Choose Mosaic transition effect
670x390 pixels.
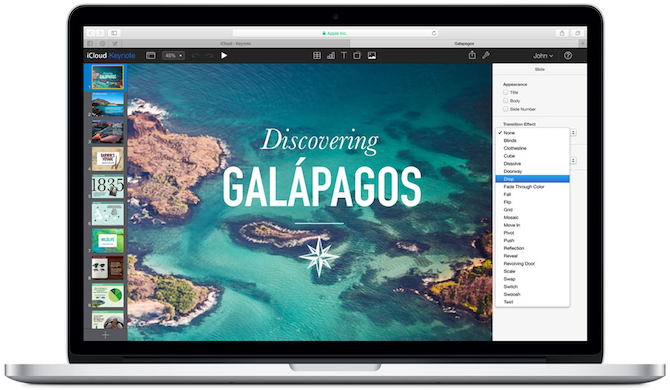coord(532,217)
